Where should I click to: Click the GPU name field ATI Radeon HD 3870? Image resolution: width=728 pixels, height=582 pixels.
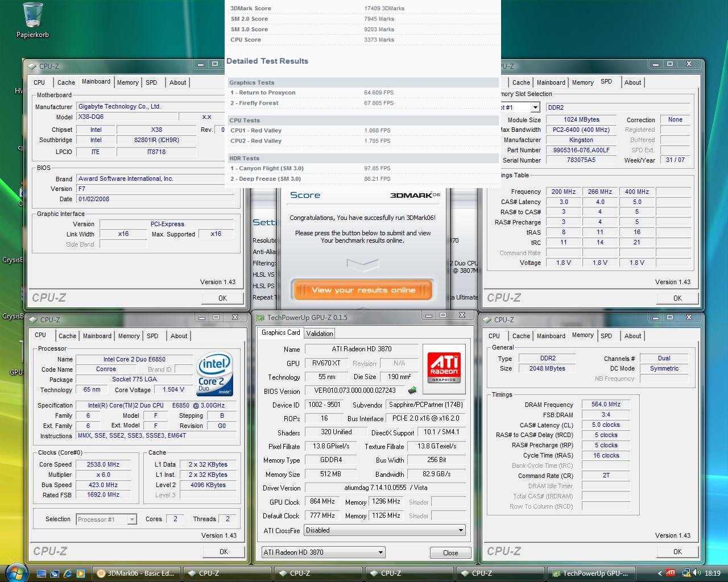[x=362, y=349]
